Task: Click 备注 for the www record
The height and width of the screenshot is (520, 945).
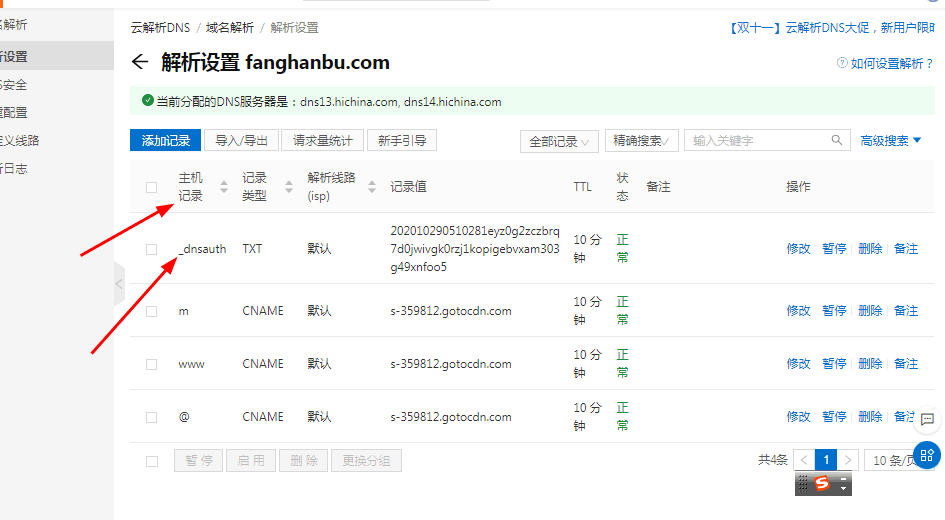Action: tap(906, 363)
